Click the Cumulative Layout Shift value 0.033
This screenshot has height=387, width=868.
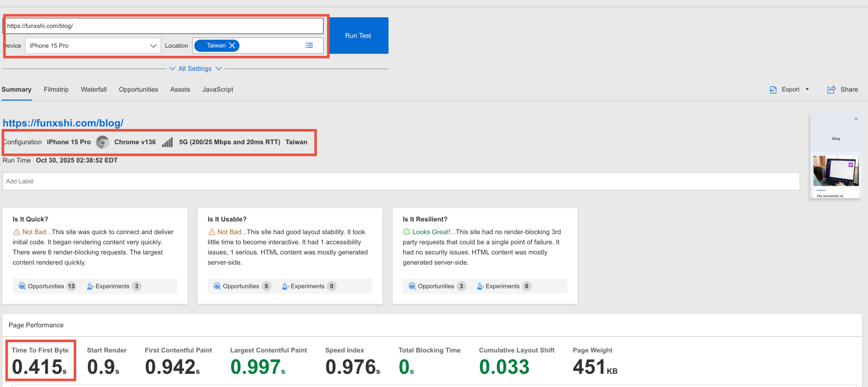tap(504, 367)
